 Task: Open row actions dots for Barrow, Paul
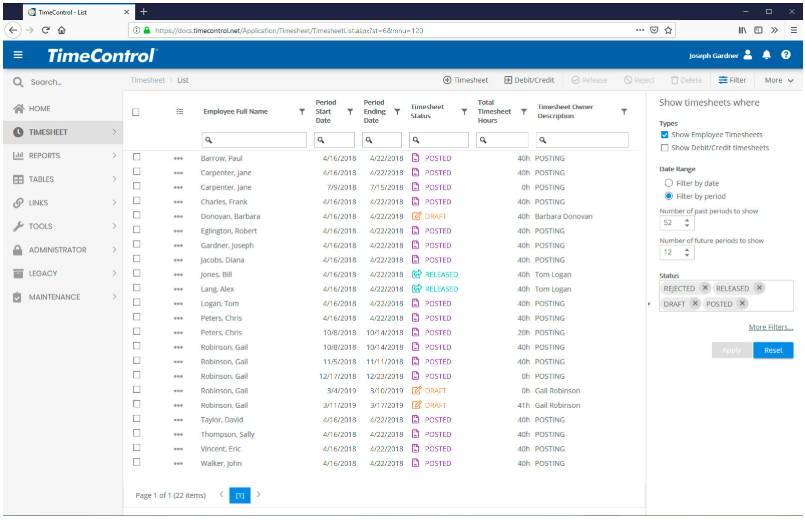click(x=178, y=159)
